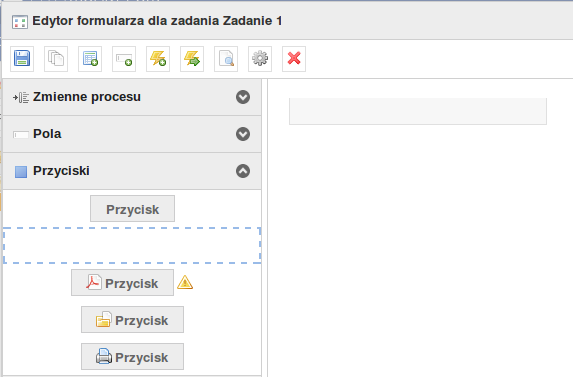Click the Przycisk button with PDF icon

122,282
